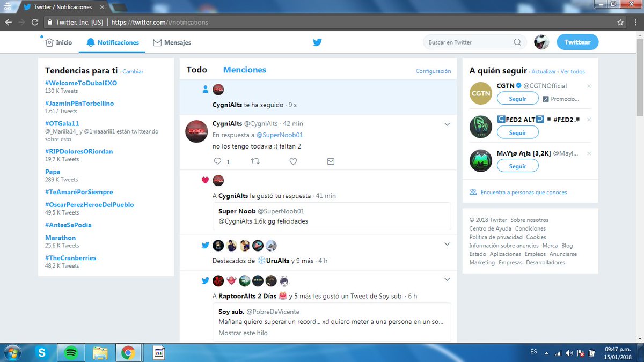644x362 pixels.
Task: Click Encuentra a personas que conoces
Action: pyautogui.click(x=523, y=192)
